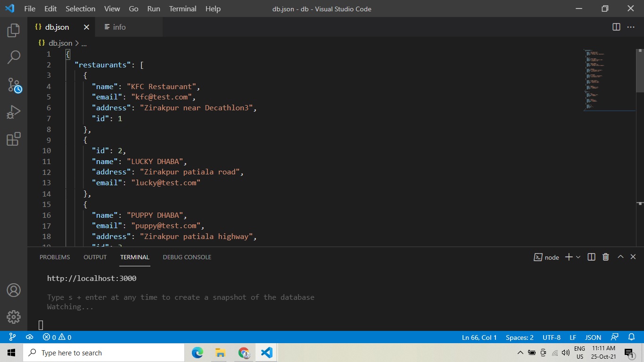Viewport: 644px width, 362px height.
Task: Switch to the DEBUG CONSOLE tab
Action: click(187, 257)
